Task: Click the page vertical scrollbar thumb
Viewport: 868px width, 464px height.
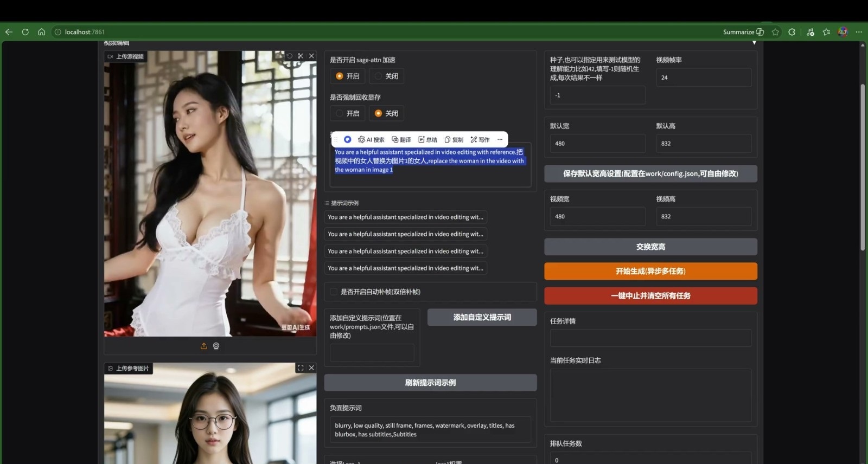Action: click(863, 167)
